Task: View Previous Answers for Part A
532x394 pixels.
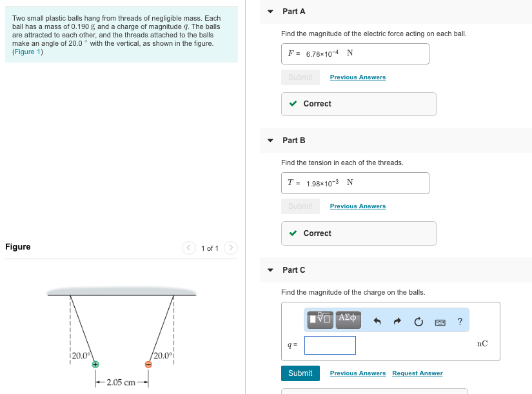Action: pos(357,77)
